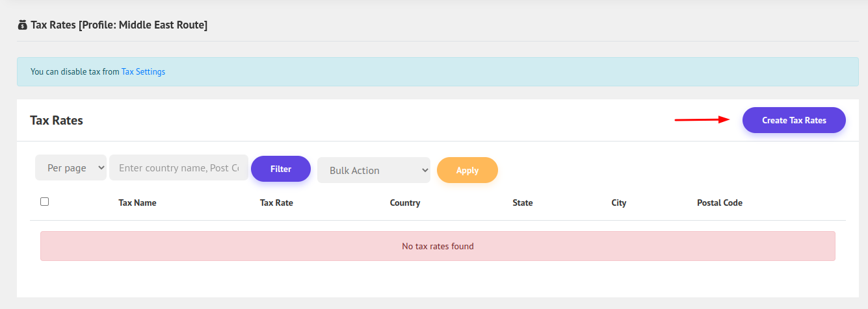Open the Tax Settings link

pos(143,72)
